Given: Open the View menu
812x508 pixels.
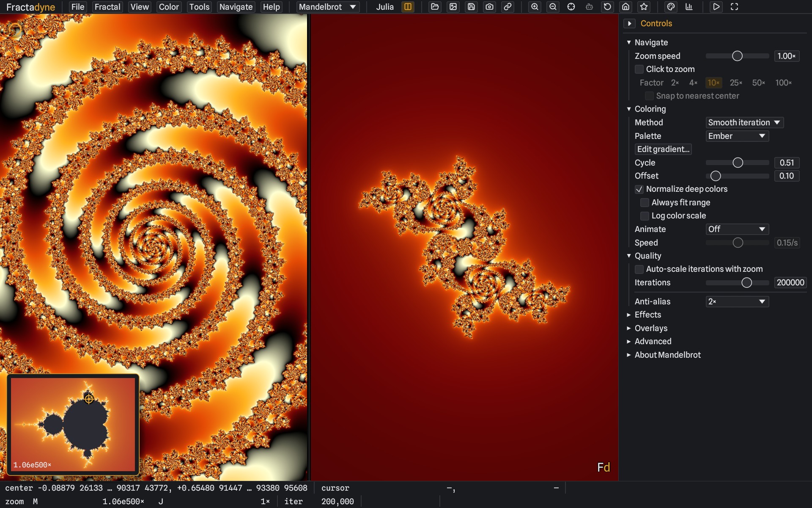Looking at the screenshot, I should [140, 7].
